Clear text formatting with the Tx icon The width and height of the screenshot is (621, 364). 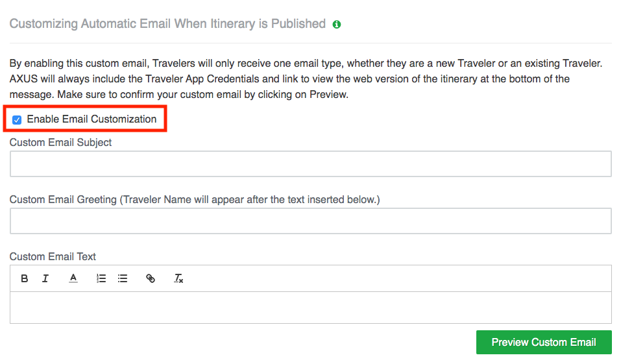[178, 278]
